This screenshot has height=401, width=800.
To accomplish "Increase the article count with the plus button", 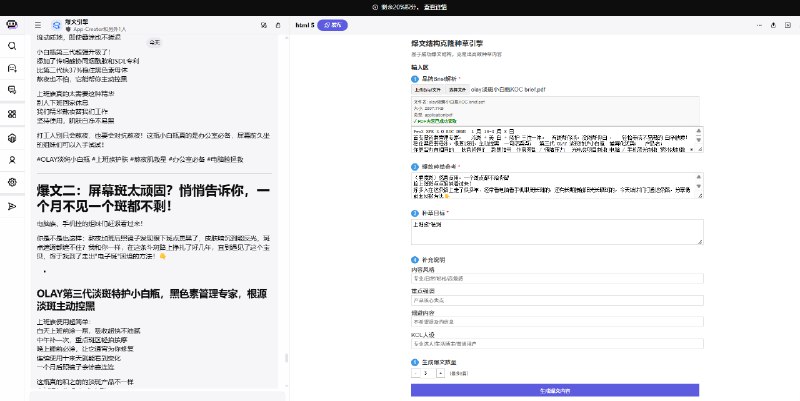I will (440, 373).
